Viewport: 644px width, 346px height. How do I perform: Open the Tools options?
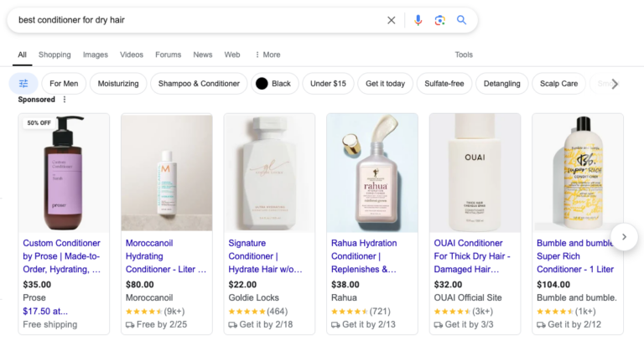[x=464, y=54]
